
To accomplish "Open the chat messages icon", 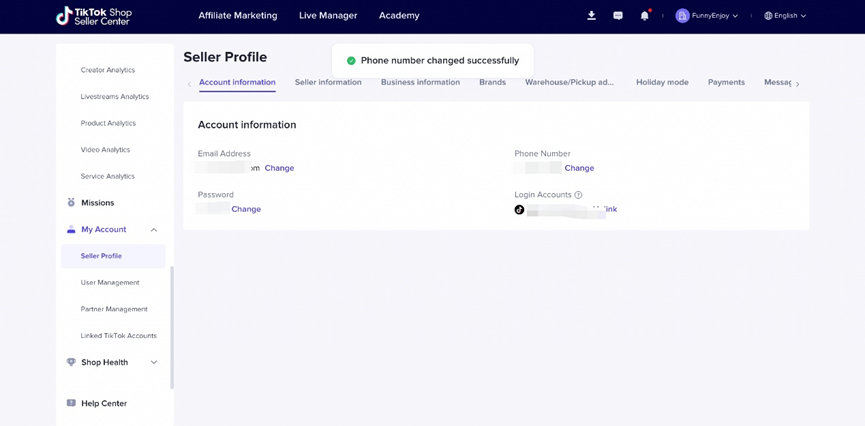I will [618, 16].
